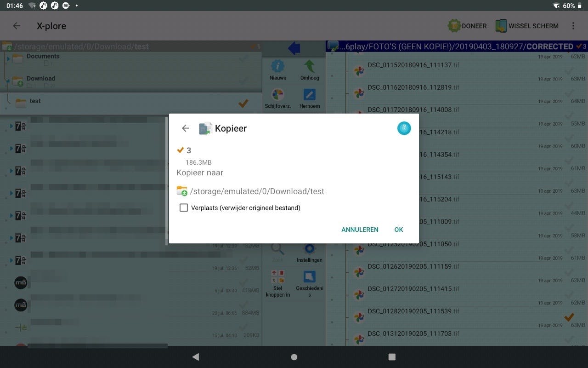The height and width of the screenshot is (368, 588).
Task: Click the device icon in right pane header
Action: [x=333, y=46]
